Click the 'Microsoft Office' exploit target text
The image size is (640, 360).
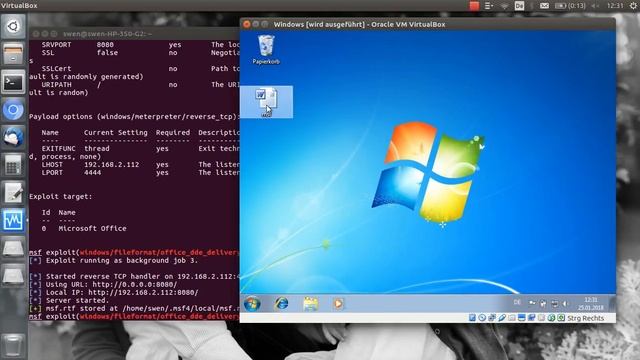pyautogui.click(x=92, y=229)
